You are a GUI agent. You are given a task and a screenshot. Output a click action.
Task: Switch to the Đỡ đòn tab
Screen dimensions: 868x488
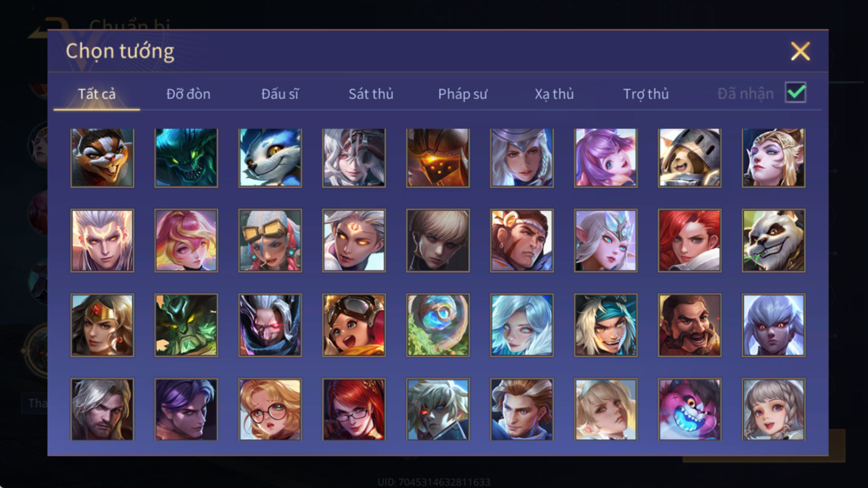[x=188, y=94]
